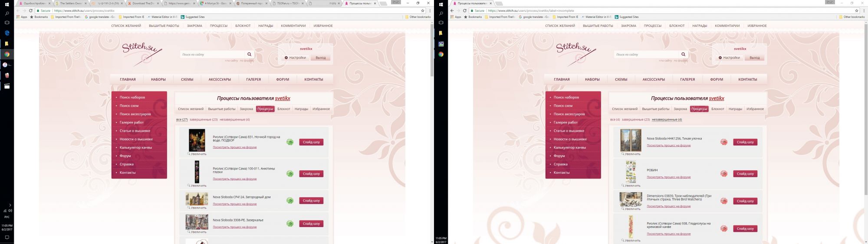Click search magnifier icon in left window's site search
868x244 pixels.
pos(249,55)
